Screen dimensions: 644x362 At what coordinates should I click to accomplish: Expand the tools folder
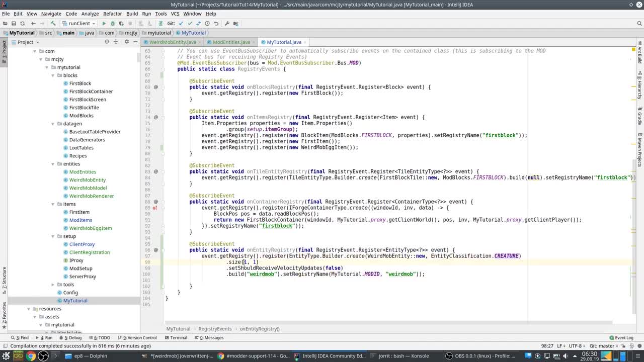pyautogui.click(x=53, y=285)
